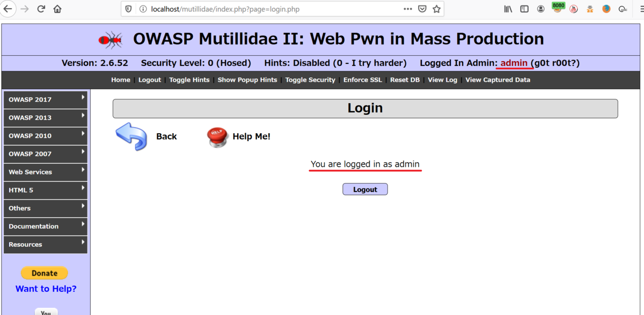Open the Want to Help? link

coord(46,289)
